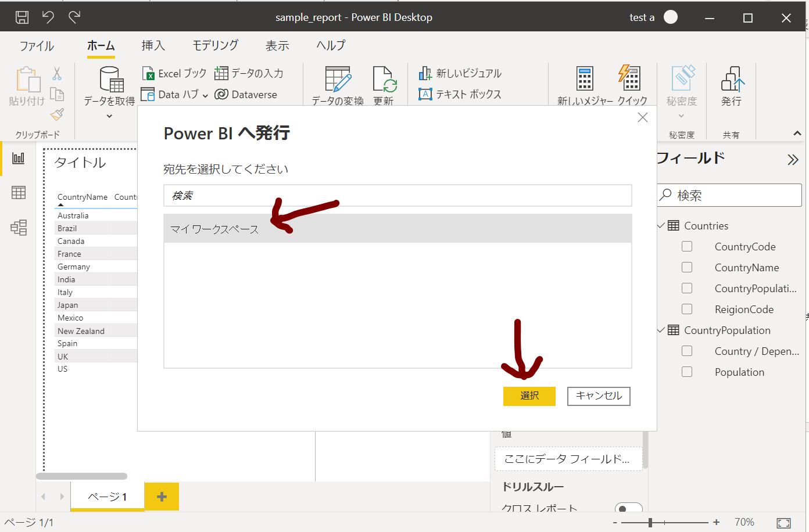The image size is (809, 532).
Task: Click the zoom out minus button
Action: click(x=615, y=523)
